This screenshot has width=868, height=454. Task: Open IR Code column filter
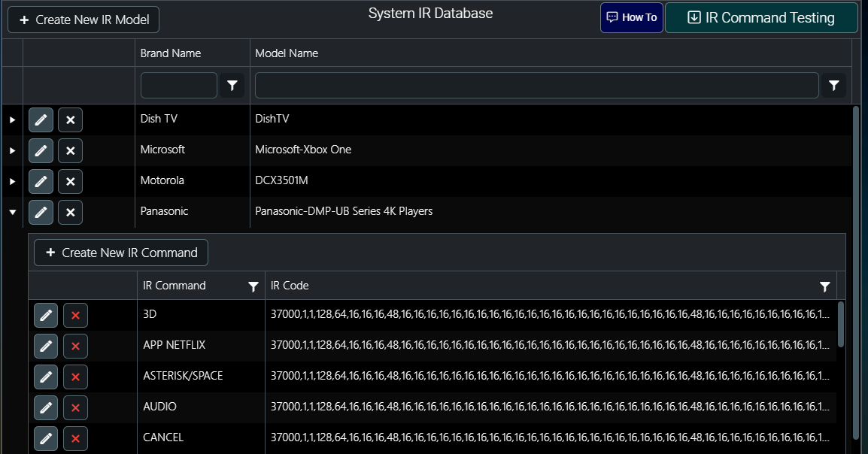pos(825,286)
